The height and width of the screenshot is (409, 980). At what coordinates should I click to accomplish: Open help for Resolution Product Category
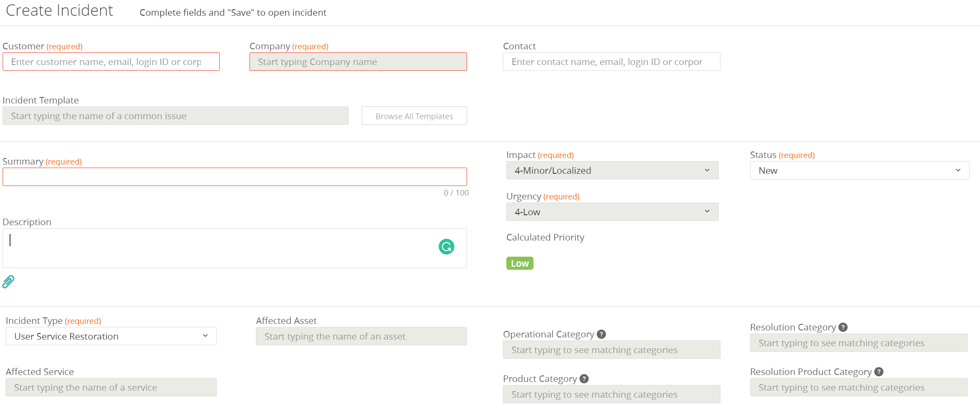click(880, 371)
